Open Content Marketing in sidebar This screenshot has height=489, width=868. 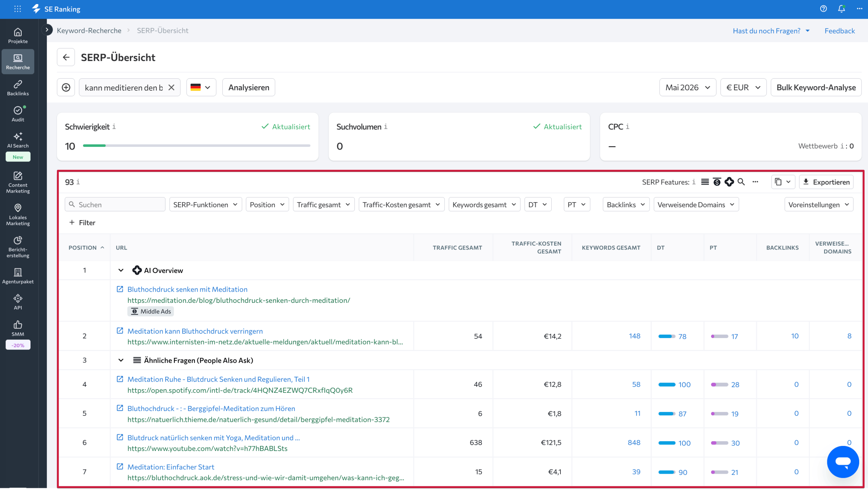[x=18, y=182]
